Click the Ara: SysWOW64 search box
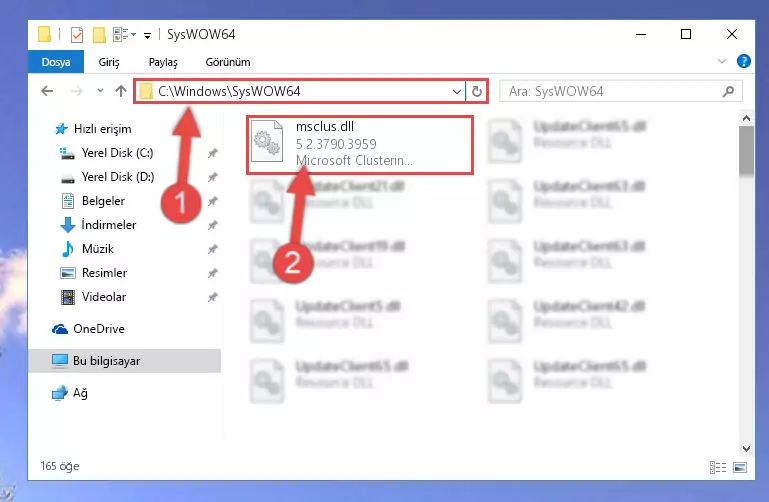 (620, 91)
